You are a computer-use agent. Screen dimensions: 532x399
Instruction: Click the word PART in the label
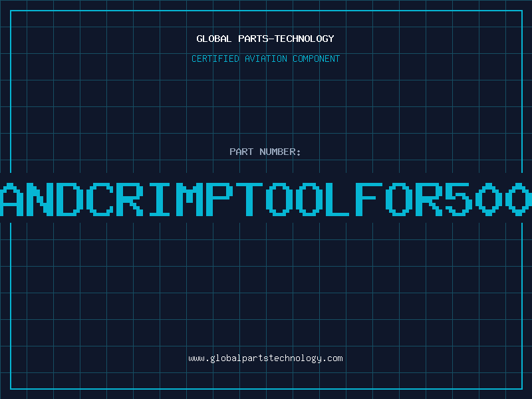(x=242, y=152)
